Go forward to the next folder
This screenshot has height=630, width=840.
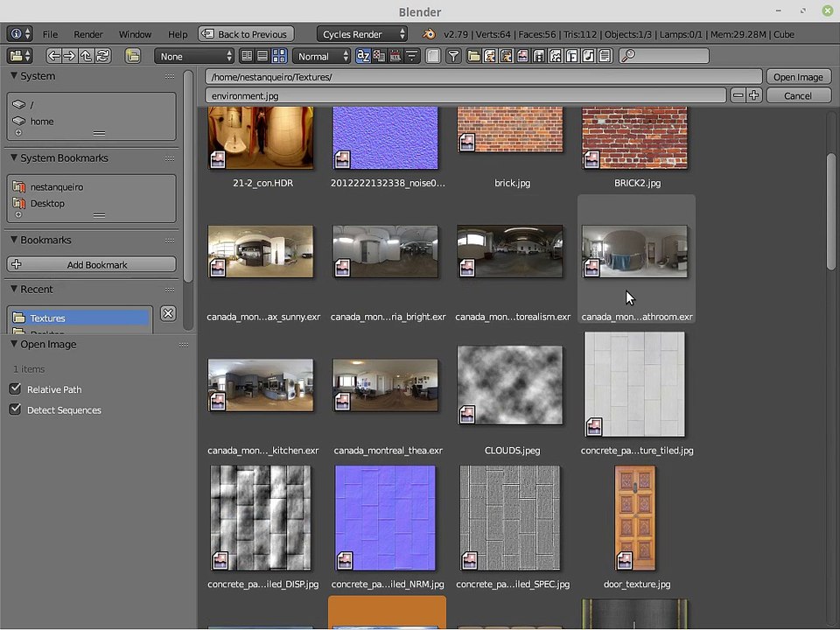(x=70, y=56)
